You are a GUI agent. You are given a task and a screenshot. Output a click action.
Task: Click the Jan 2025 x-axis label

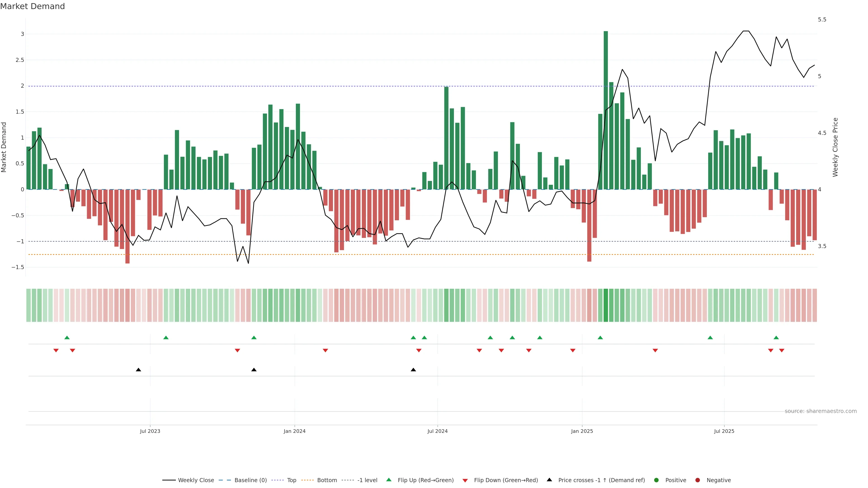582,431
